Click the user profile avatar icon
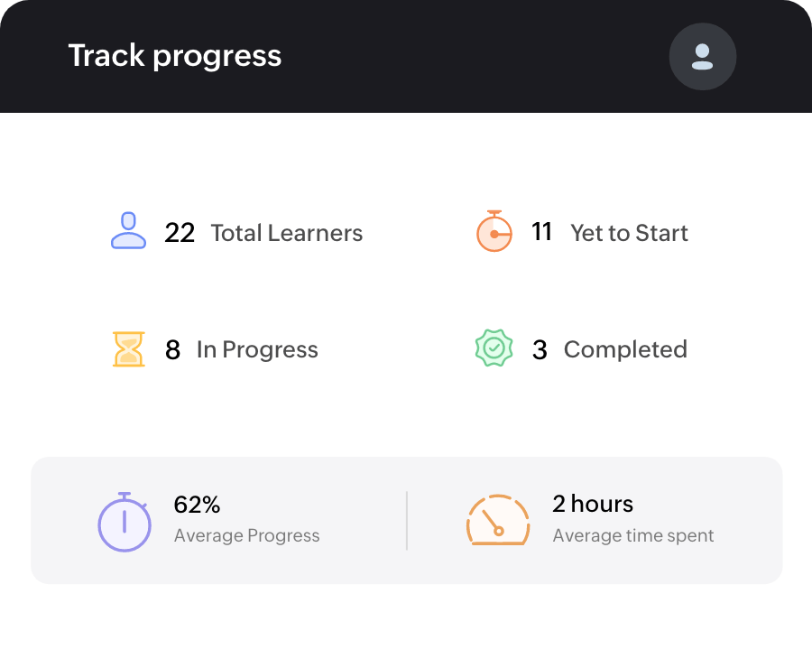 coord(702,57)
